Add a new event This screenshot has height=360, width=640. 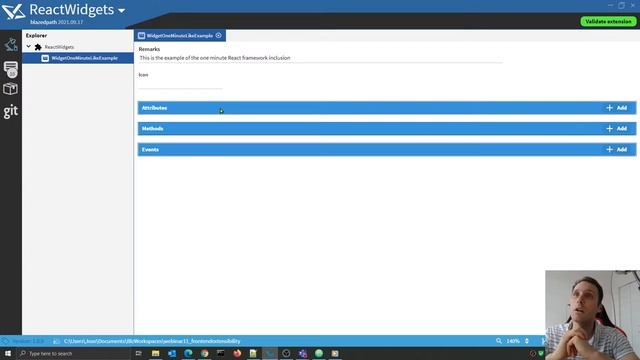click(616, 149)
